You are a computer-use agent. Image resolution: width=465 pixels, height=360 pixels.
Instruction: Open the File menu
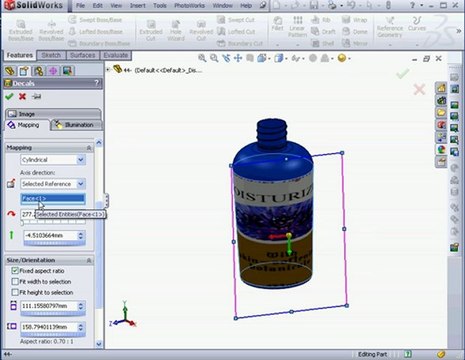click(80, 6)
